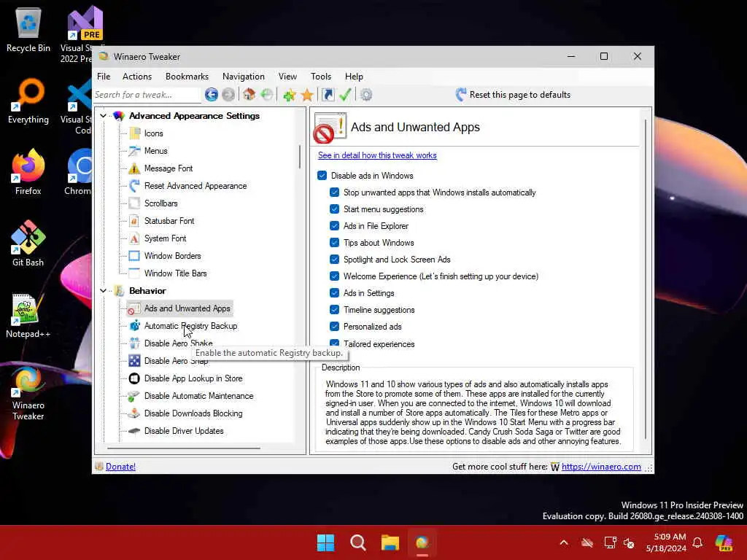This screenshot has width=747, height=560.
Task: Click the Disable Aero Snap icon
Action: click(x=135, y=361)
